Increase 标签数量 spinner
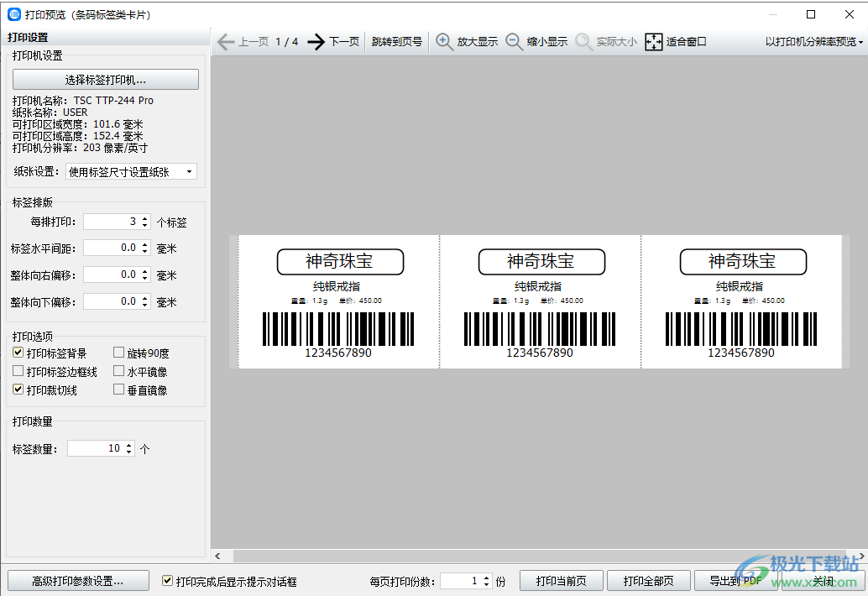The height and width of the screenshot is (596, 868). coord(129,445)
